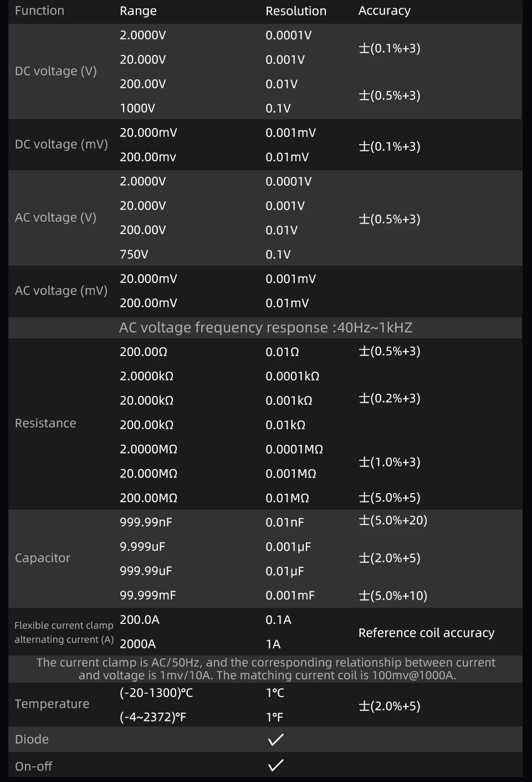This screenshot has width=532, height=782.
Task: Click the On-off row checkmark
Action: (275, 765)
